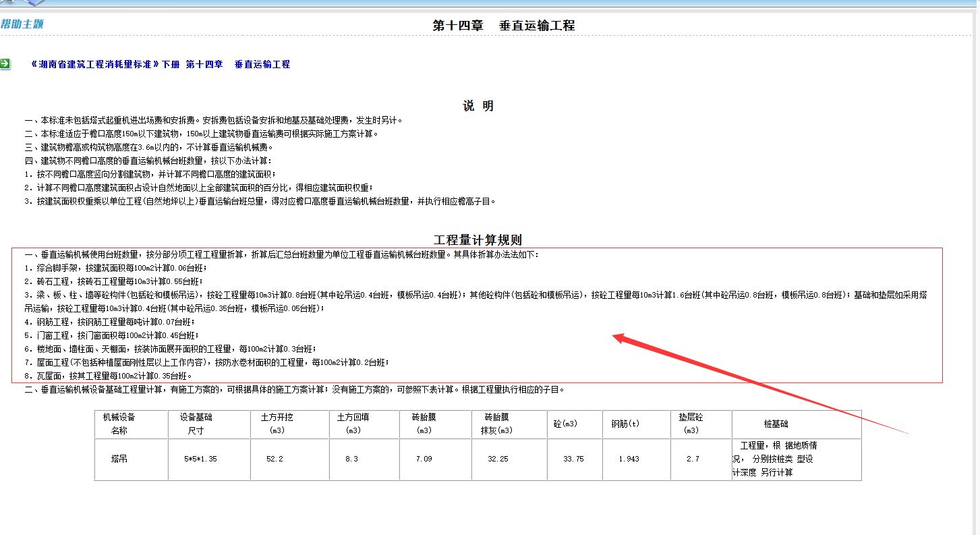Viewport: 980px width, 535px height.
Task: Click the 说 明 section heading
Action: tap(478, 106)
